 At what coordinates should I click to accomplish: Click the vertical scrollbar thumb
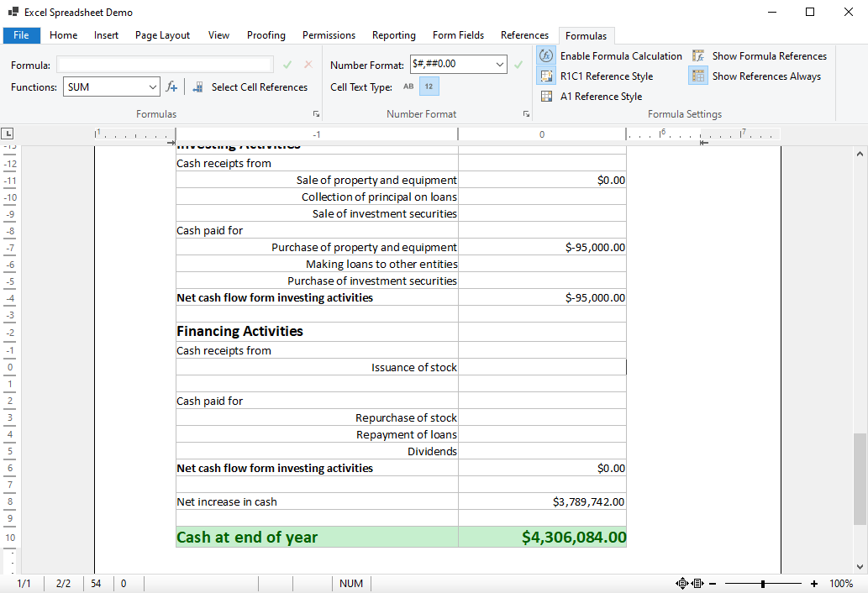pyautogui.click(x=859, y=479)
